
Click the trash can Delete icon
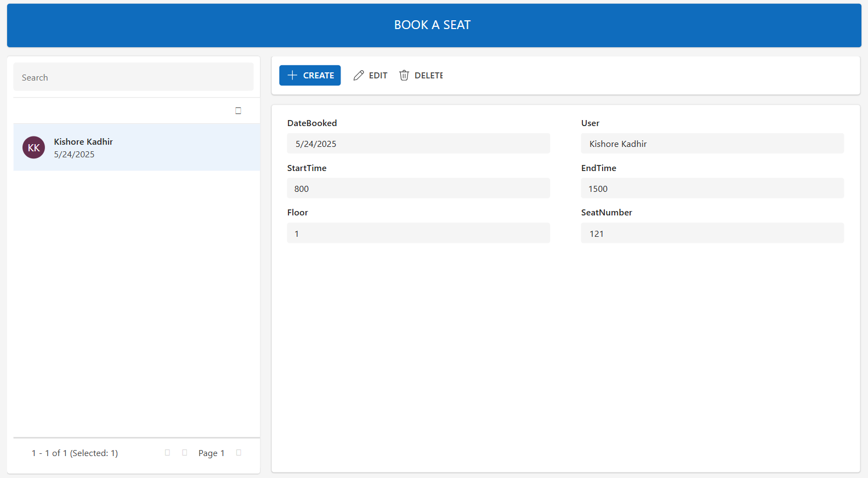click(404, 76)
